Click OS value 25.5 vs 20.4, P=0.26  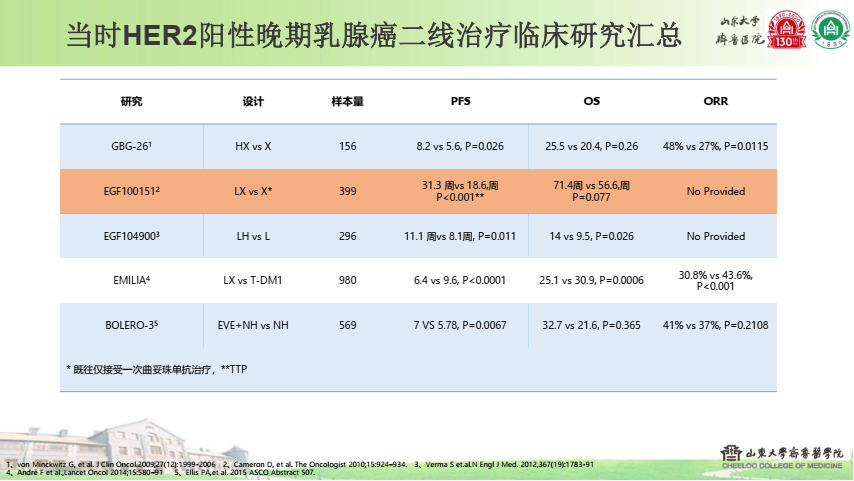click(x=591, y=146)
